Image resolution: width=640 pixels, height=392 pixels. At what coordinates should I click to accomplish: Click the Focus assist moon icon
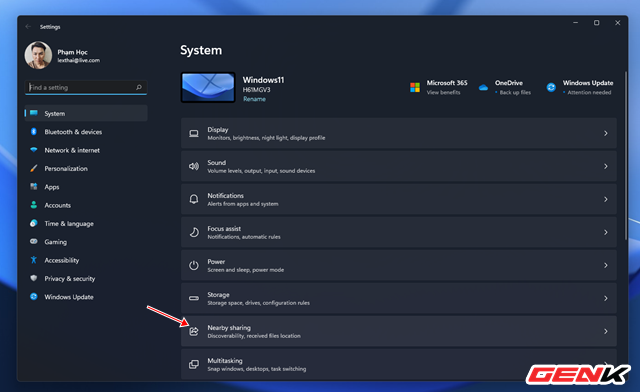pyautogui.click(x=194, y=232)
